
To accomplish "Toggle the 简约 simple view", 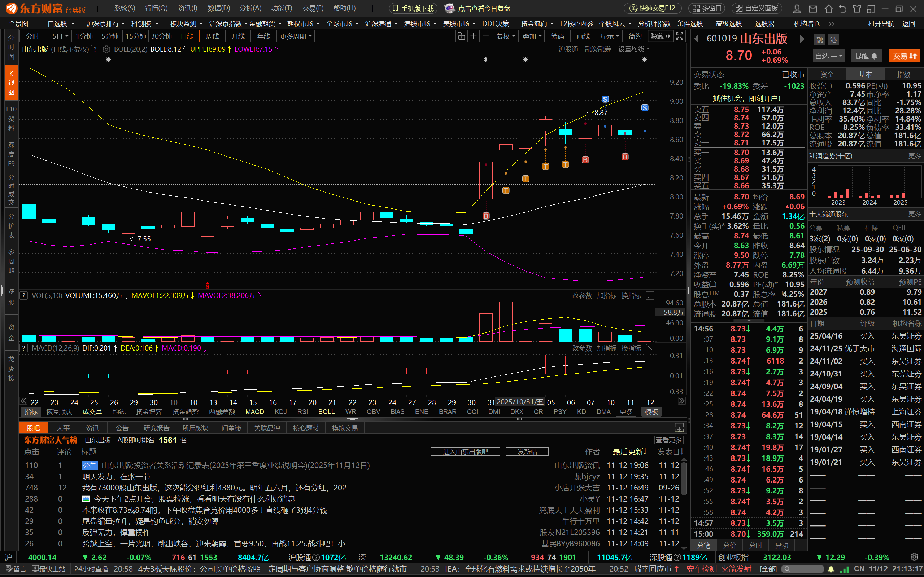I will tap(635, 36).
